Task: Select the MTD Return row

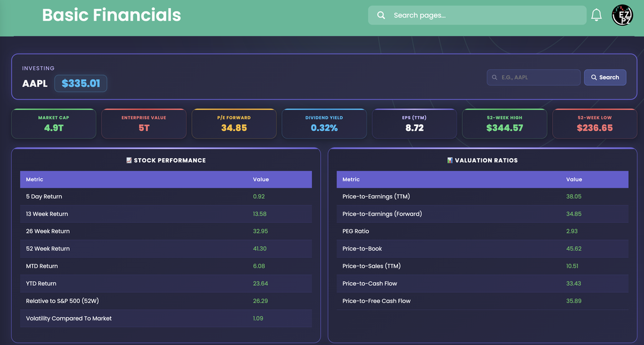Action: point(166,266)
